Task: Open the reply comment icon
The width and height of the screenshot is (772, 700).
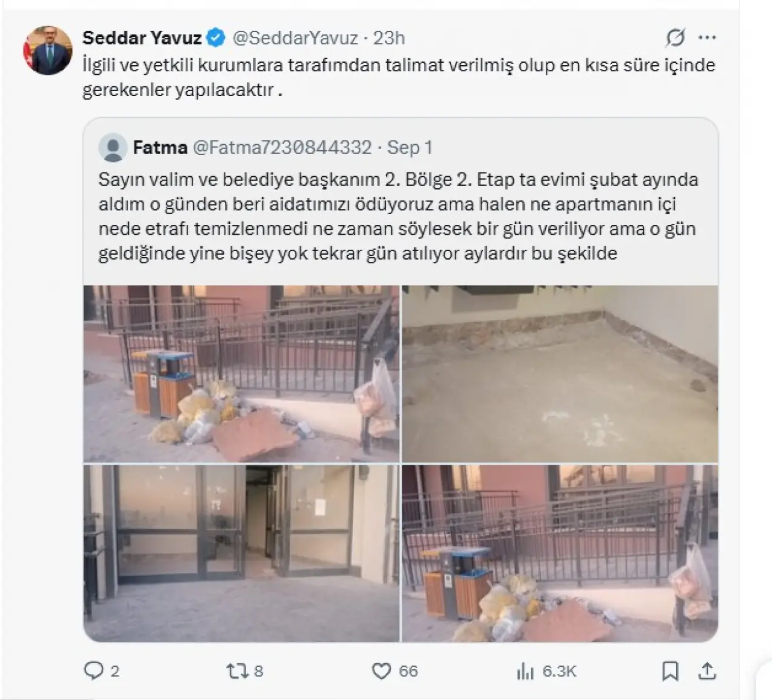Action: tap(93, 671)
